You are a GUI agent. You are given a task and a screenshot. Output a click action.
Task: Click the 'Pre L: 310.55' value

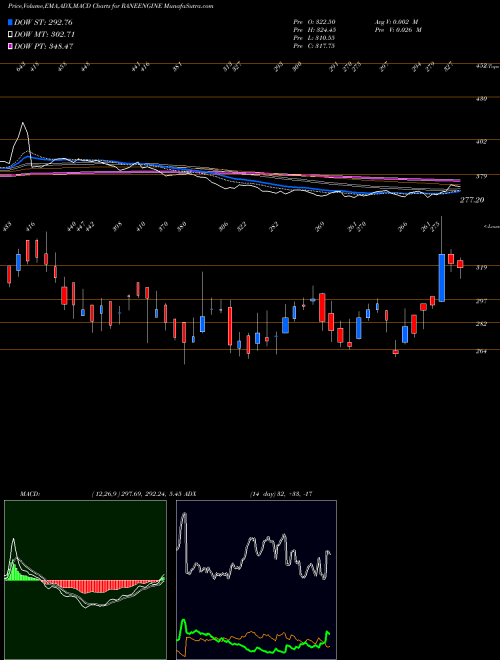(314, 38)
